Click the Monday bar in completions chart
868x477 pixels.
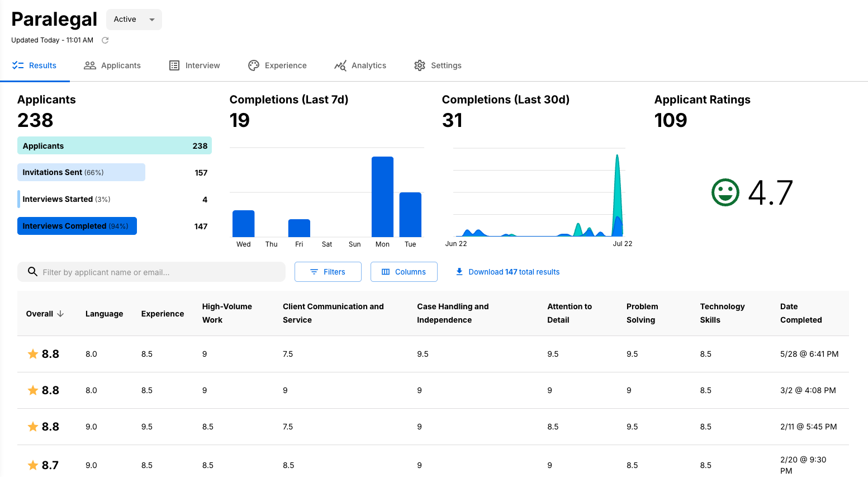coord(382,197)
